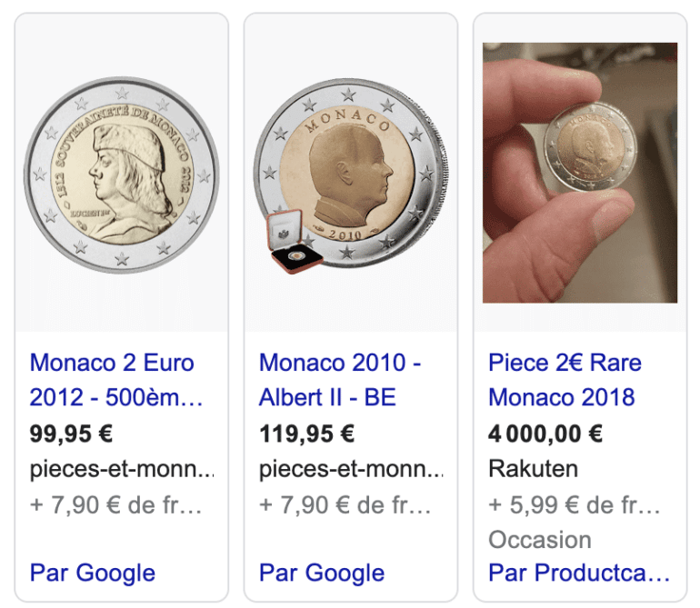
Task: Click the shipping fee text on the Albert II card
Action: (x=345, y=505)
